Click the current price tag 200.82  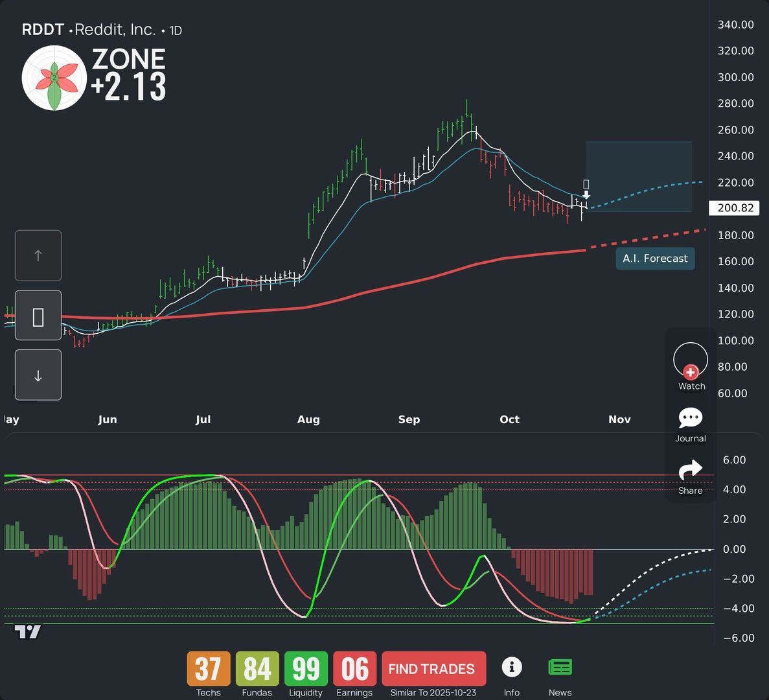pos(734,208)
